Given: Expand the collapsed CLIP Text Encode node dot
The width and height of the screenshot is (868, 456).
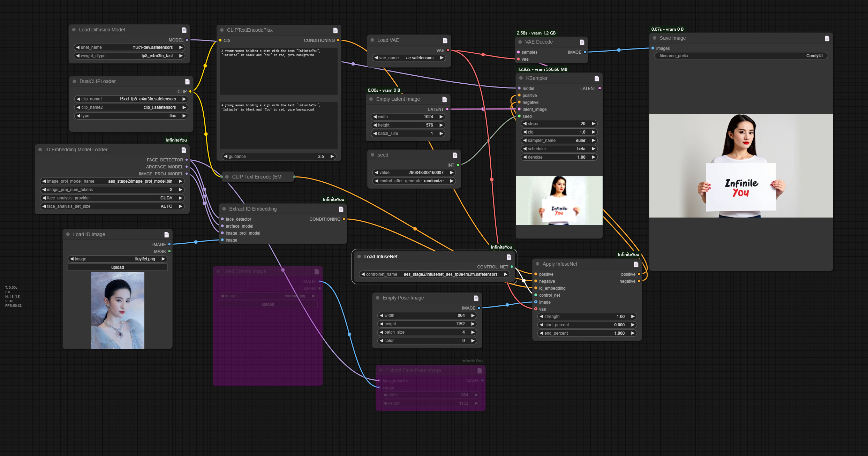Looking at the screenshot, I should pos(227,177).
